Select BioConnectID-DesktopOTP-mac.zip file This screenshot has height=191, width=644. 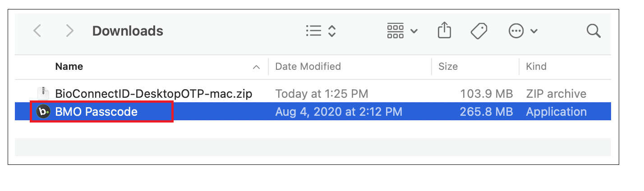pyautogui.click(x=153, y=94)
